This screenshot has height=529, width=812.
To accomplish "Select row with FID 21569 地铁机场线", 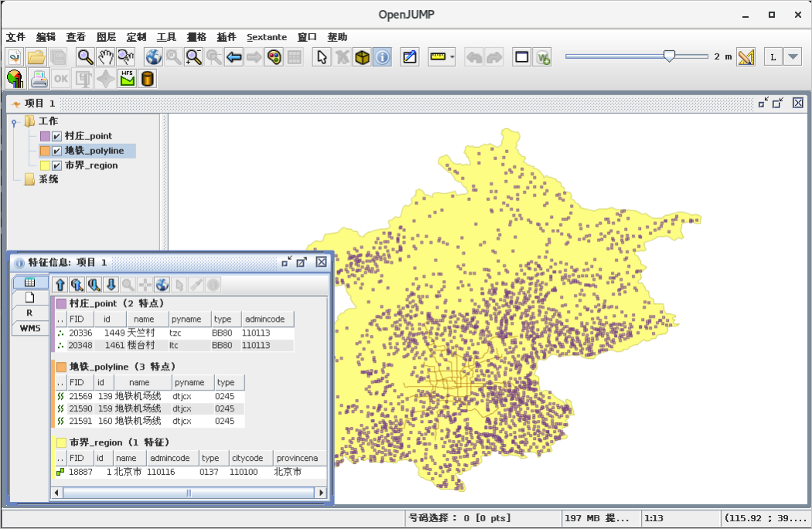I will click(150, 396).
